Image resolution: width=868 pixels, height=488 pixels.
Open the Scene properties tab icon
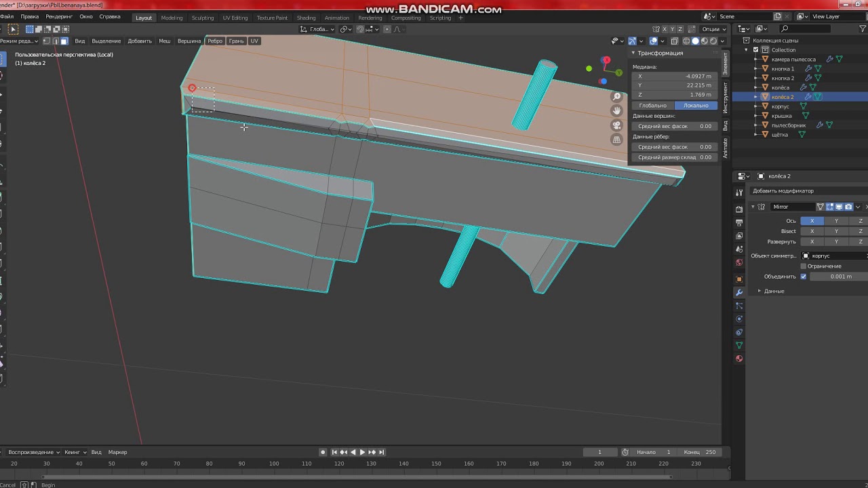[739, 249]
